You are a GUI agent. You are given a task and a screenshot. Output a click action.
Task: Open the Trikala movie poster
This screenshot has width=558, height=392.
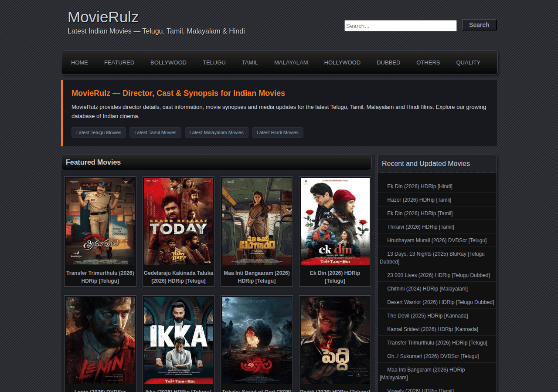[x=257, y=341]
